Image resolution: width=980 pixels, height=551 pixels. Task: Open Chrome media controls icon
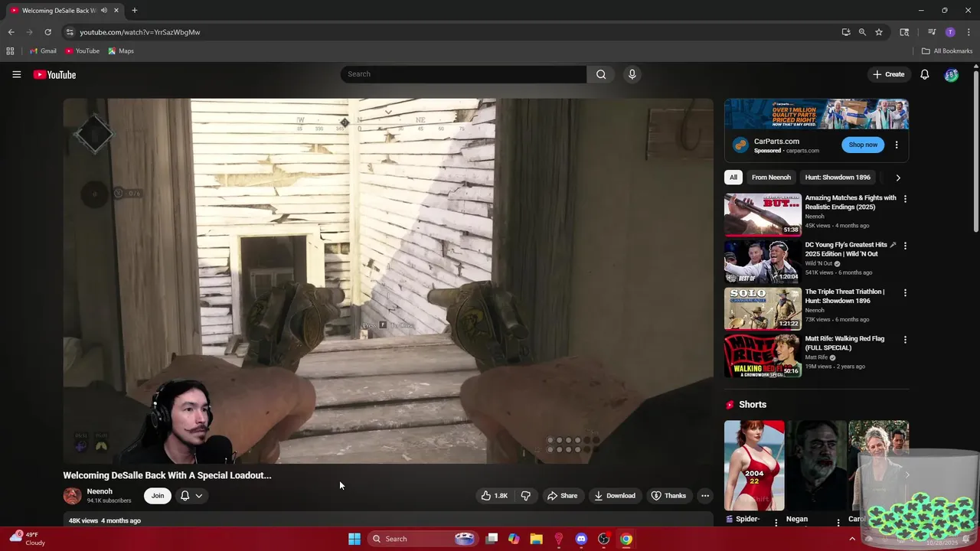coord(932,32)
